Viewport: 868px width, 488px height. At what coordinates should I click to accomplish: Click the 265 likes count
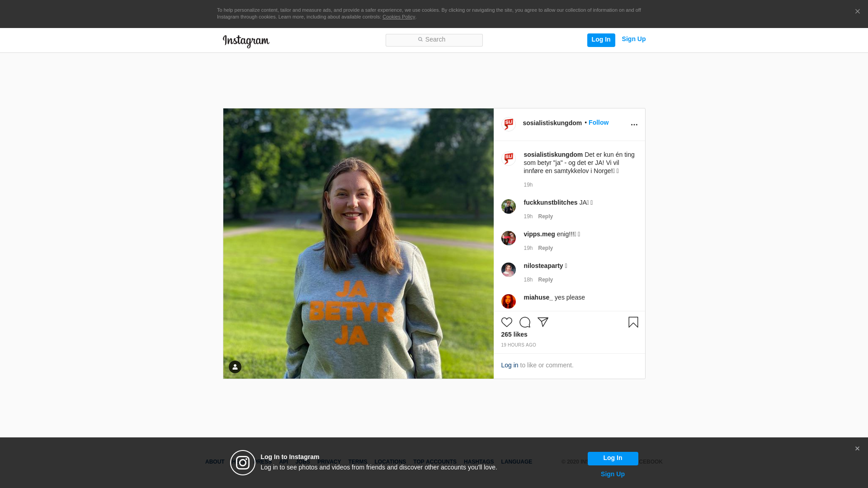pyautogui.click(x=514, y=335)
